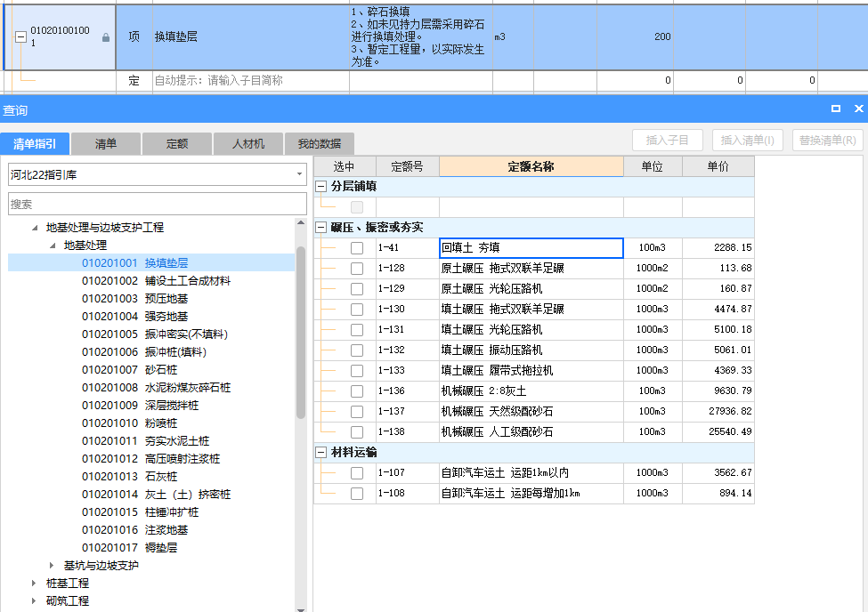Select 010201001 换填垫层 in tree

click(x=135, y=262)
